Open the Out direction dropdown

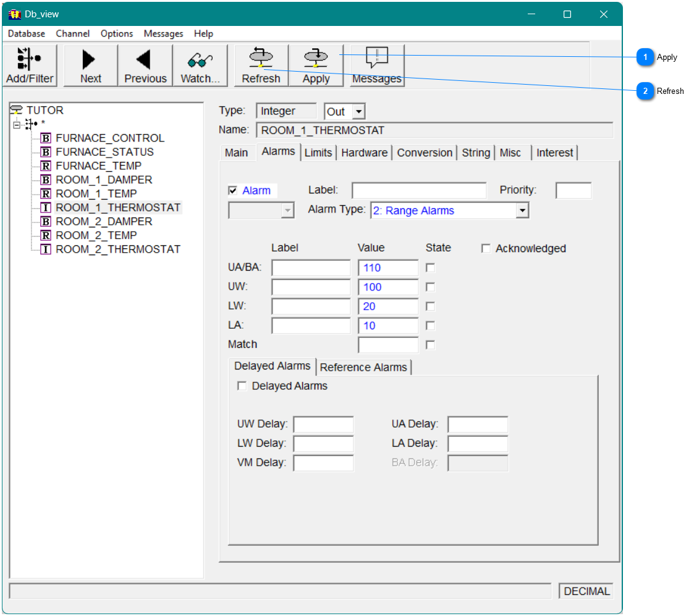(x=358, y=111)
